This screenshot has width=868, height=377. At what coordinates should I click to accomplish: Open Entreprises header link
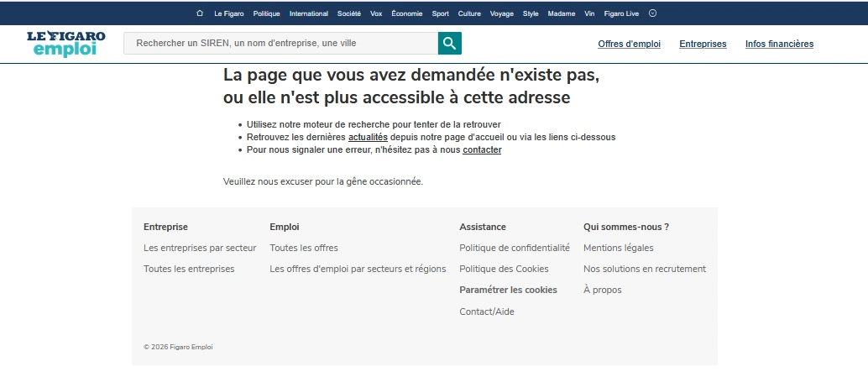click(703, 44)
